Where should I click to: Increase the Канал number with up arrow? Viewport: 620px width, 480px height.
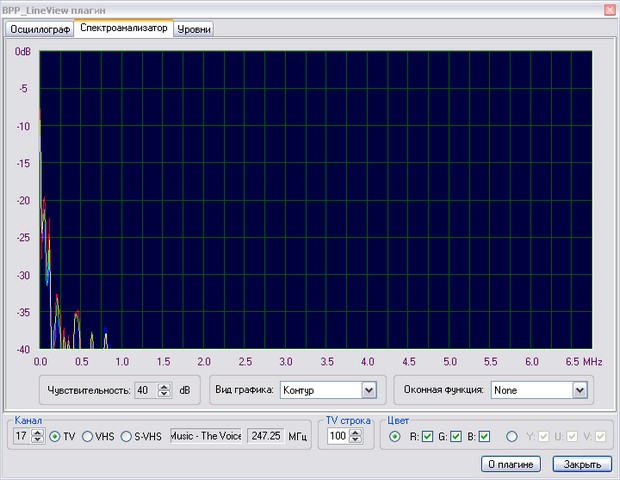[38, 432]
